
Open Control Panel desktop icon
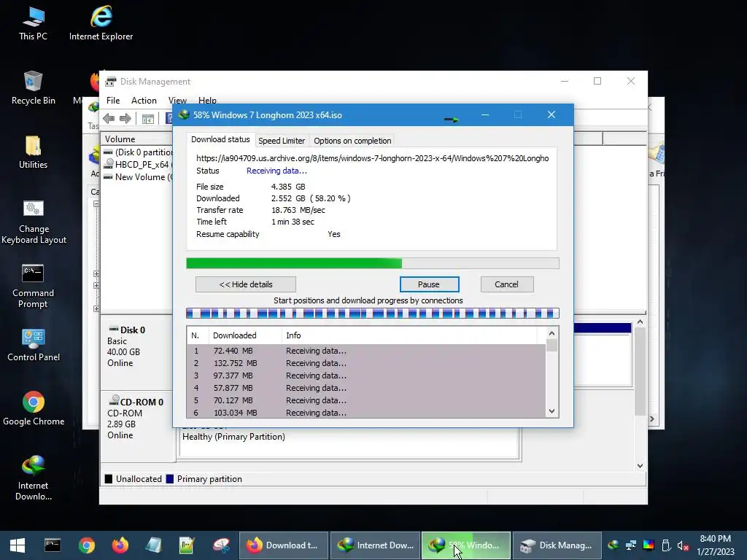(34, 345)
